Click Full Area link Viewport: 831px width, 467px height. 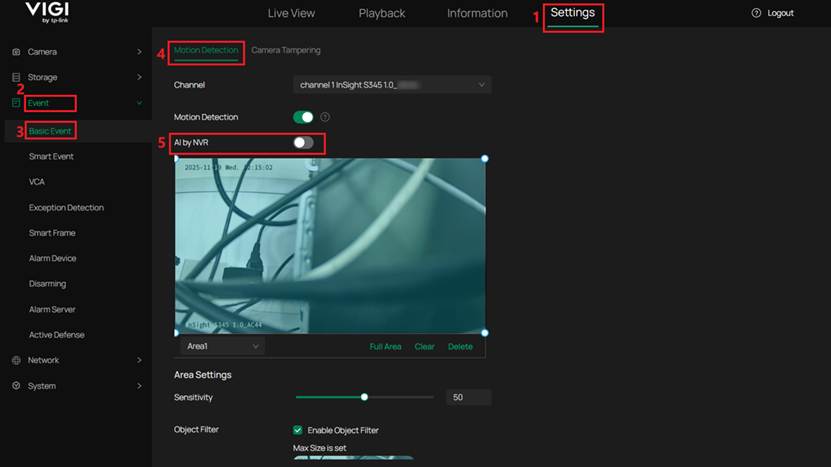point(385,347)
